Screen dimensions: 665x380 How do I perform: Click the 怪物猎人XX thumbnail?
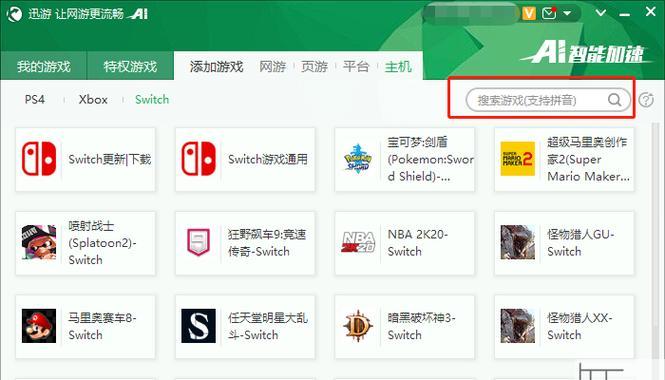coord(517,326)
